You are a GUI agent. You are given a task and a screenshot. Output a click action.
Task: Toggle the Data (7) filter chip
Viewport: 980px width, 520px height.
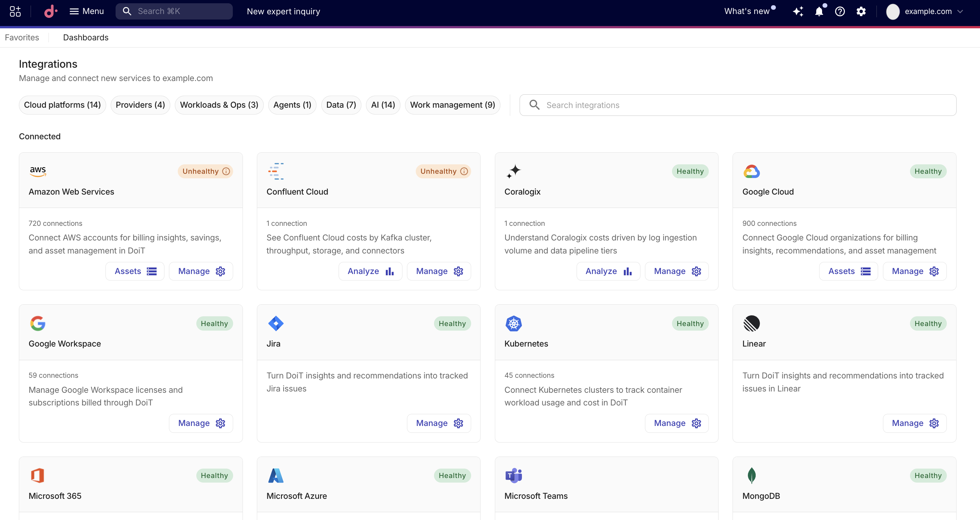(x=341, y=105)
